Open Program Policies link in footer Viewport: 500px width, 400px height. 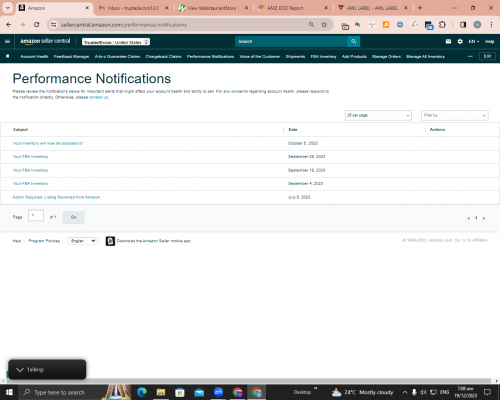pyautogui.click(x=44, y=241)
